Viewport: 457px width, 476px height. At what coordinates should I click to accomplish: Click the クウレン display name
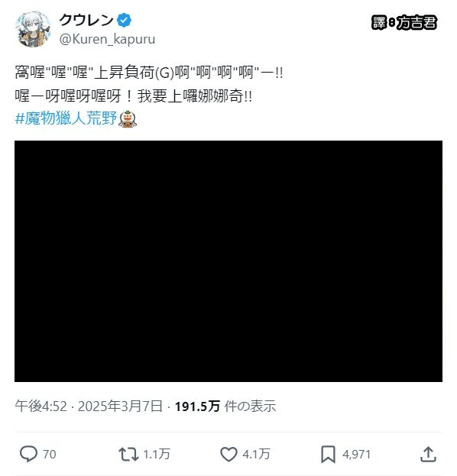tap(86, 21)
